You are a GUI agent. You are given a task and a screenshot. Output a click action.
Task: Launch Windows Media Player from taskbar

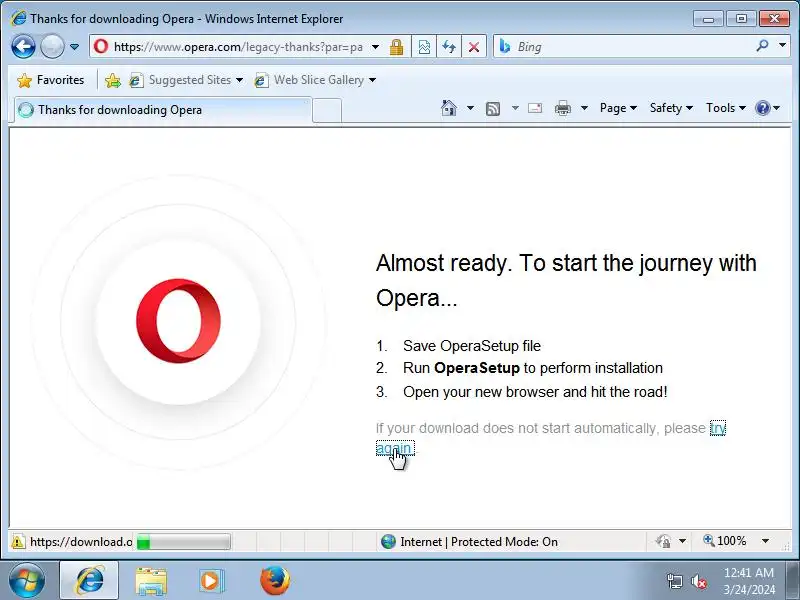210,581
